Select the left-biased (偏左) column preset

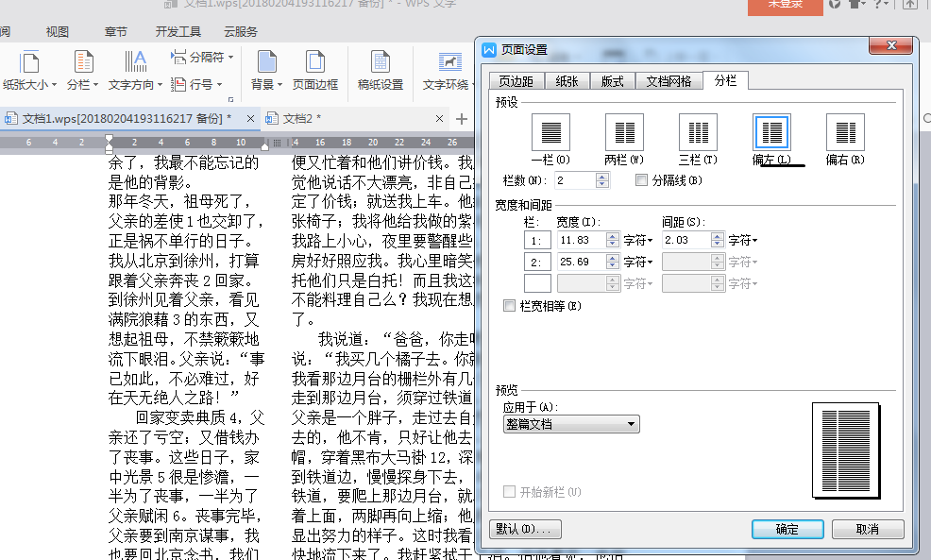pyautogui.click(x=771, y=132)
